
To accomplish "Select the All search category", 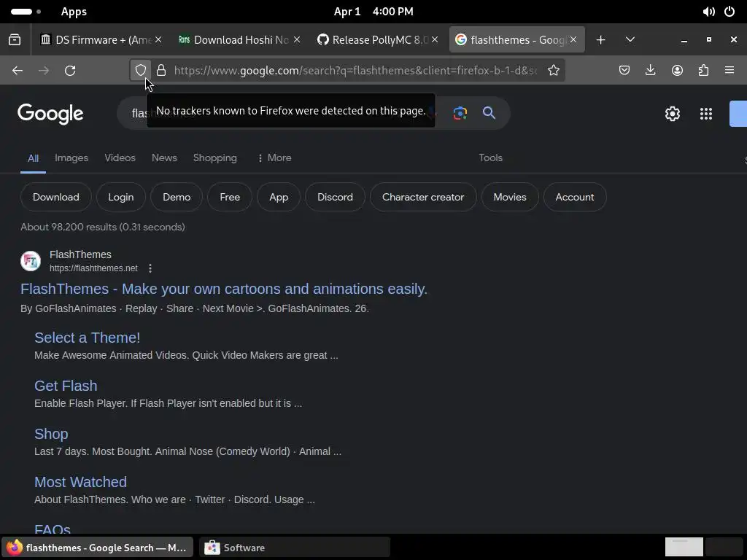I will pos(33,158).
